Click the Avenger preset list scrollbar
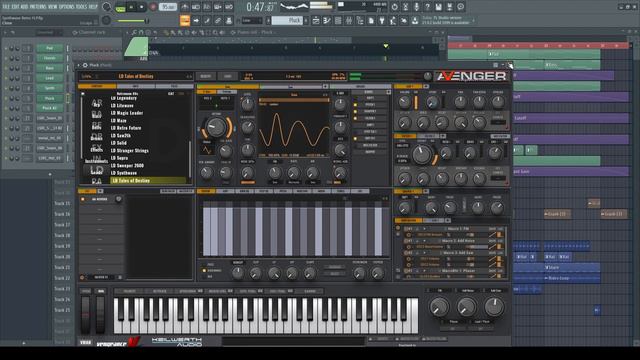 click(189, 159)
